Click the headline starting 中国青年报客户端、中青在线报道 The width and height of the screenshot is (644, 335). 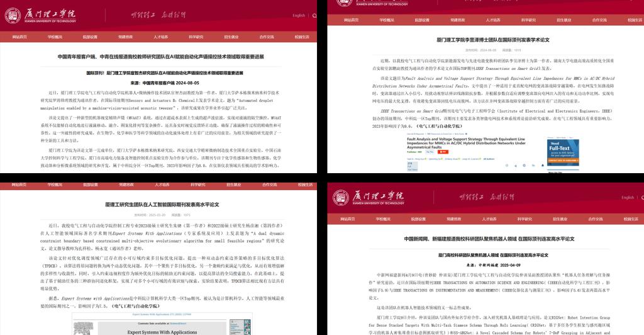[160, 57]
